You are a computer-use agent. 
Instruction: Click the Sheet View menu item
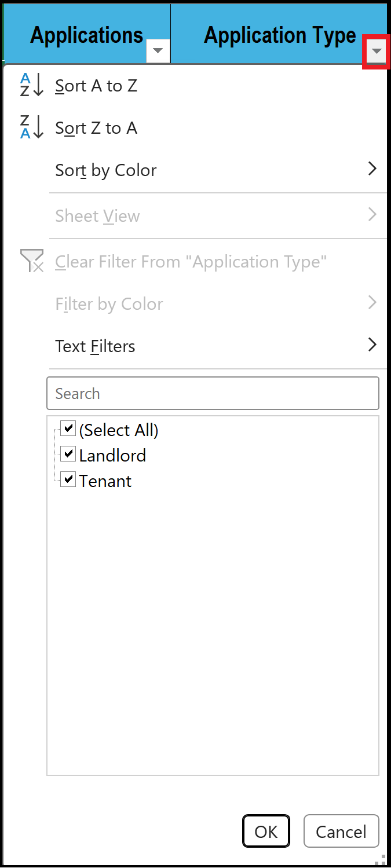click(97, 215)
